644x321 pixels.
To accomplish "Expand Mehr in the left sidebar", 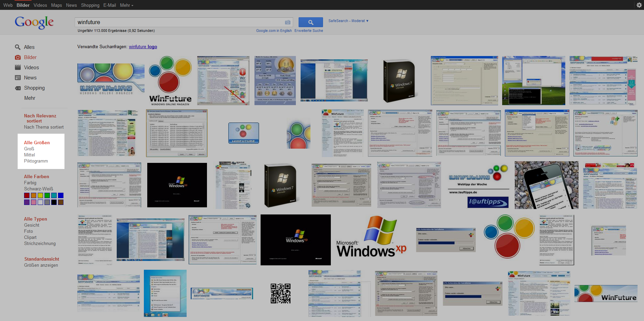I will 30,98.
